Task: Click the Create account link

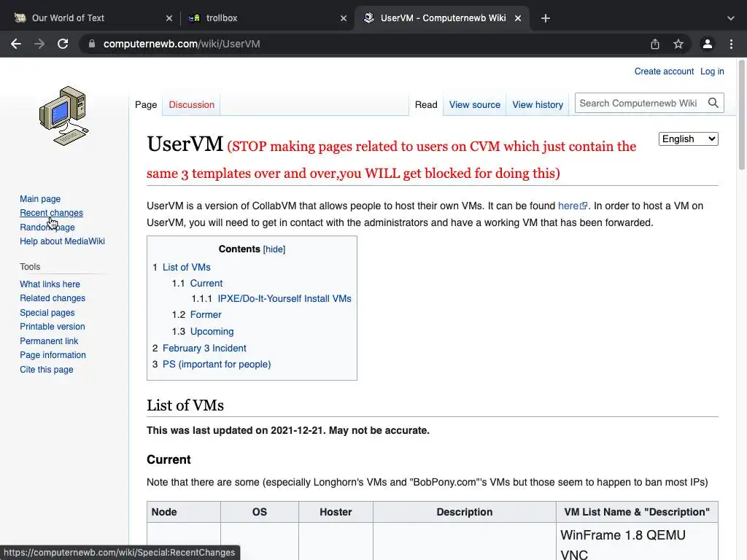Action: click(664, 71)
